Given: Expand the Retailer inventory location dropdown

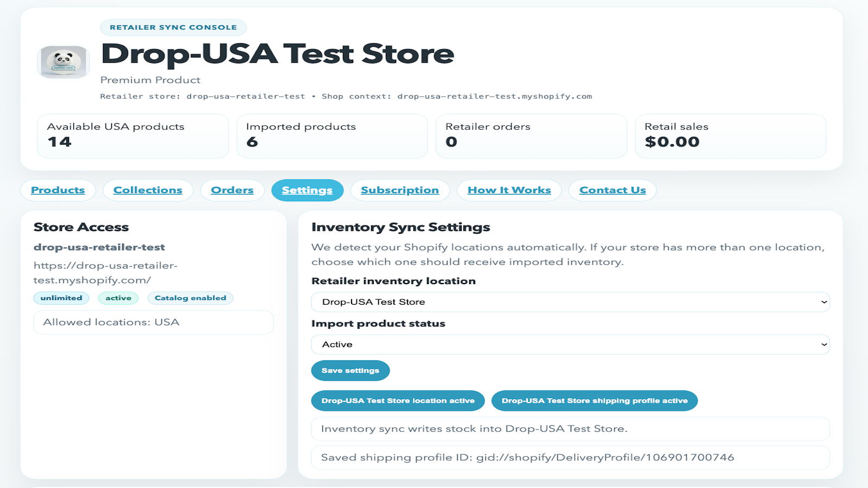Looking at the screenshot, I should pos(570,302).
